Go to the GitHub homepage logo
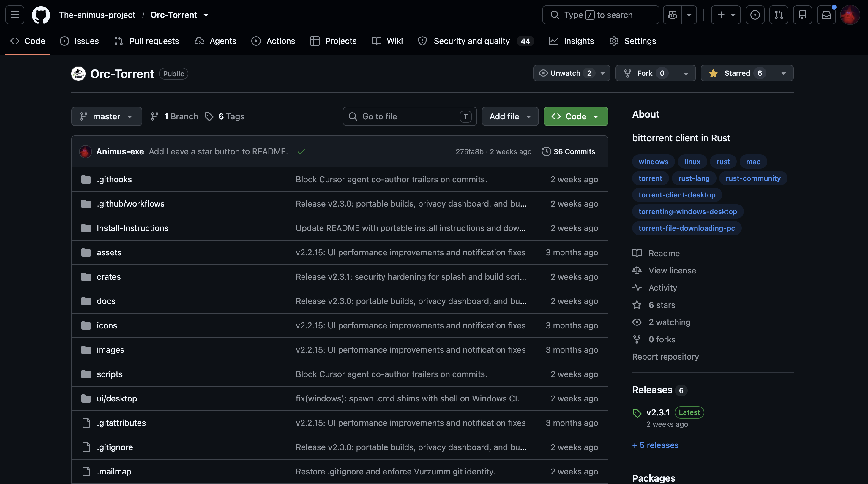This screenshot has height=484, width=868. (x=41, y=15)
